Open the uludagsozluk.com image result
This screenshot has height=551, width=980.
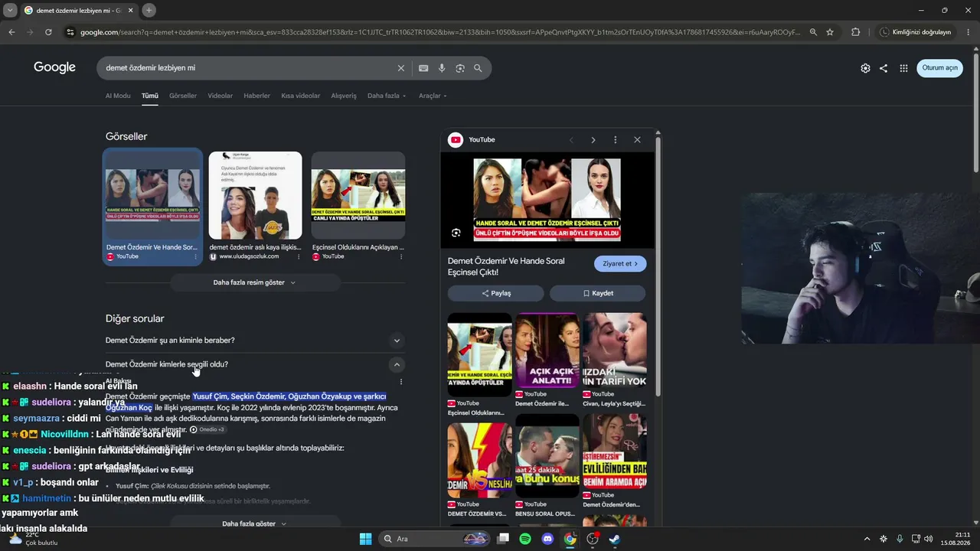click(255, 207)
